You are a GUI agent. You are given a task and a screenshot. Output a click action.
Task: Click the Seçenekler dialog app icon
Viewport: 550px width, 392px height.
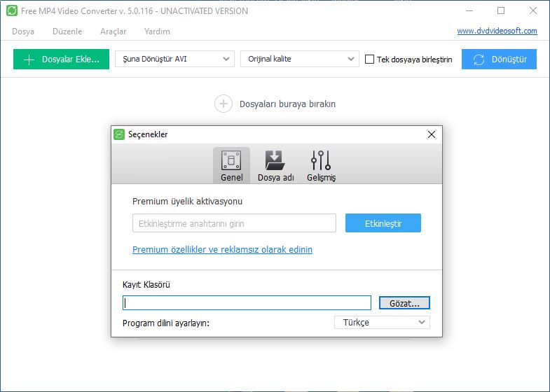pos(119,134)
